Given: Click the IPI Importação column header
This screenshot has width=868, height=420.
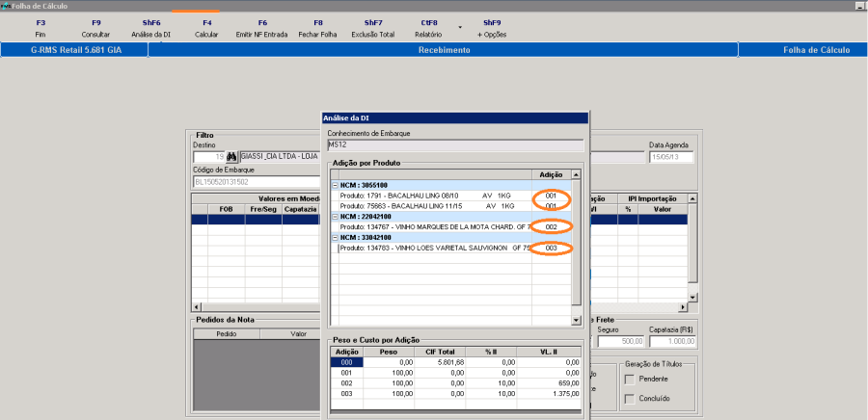Looking at the screenshot, I should tap(652, 199).
